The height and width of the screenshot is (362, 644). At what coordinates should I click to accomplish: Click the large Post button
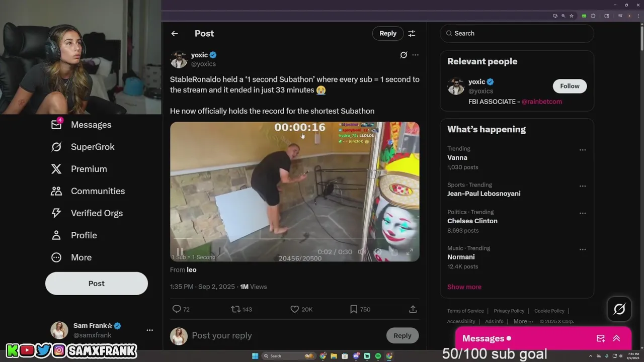tap(97, 284)
